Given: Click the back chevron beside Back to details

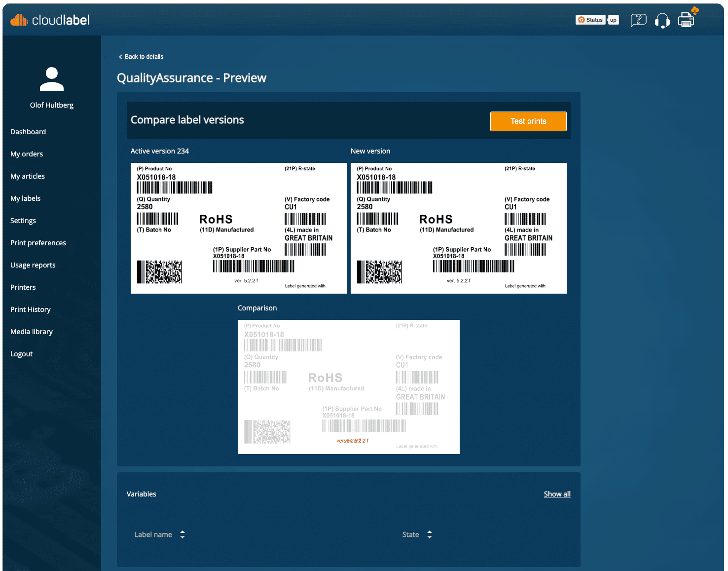Looking at the screenshot, I should 120,57.
